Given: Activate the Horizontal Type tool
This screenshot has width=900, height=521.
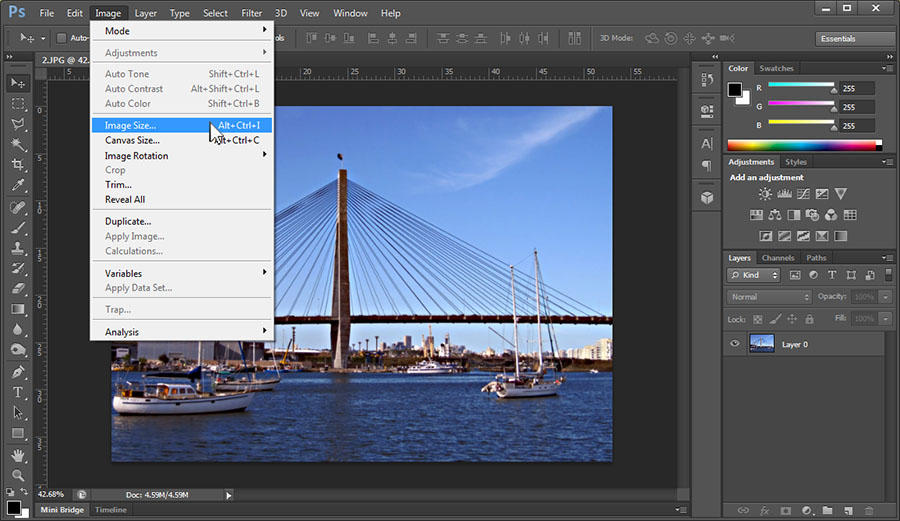Looking at the screenshot, I should pos(18,392).
